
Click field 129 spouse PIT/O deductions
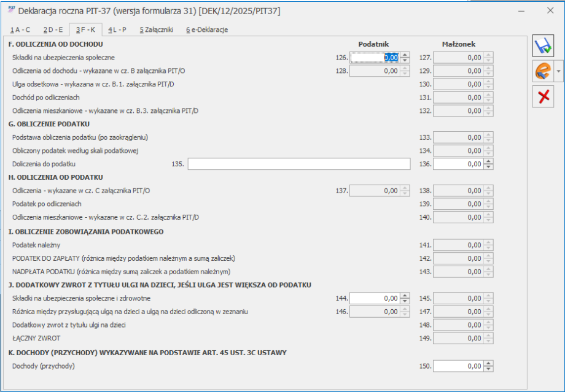[x=463, y=71]
